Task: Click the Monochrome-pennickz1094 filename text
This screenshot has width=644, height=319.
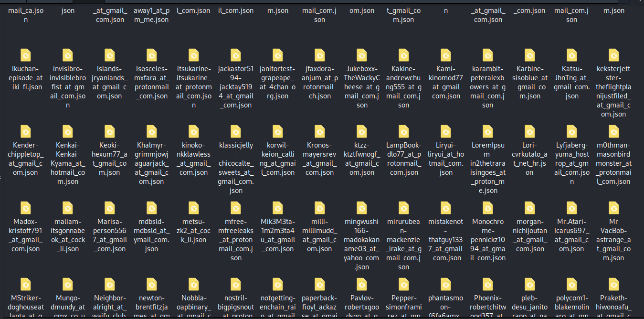Action: (x=488, y=240)
